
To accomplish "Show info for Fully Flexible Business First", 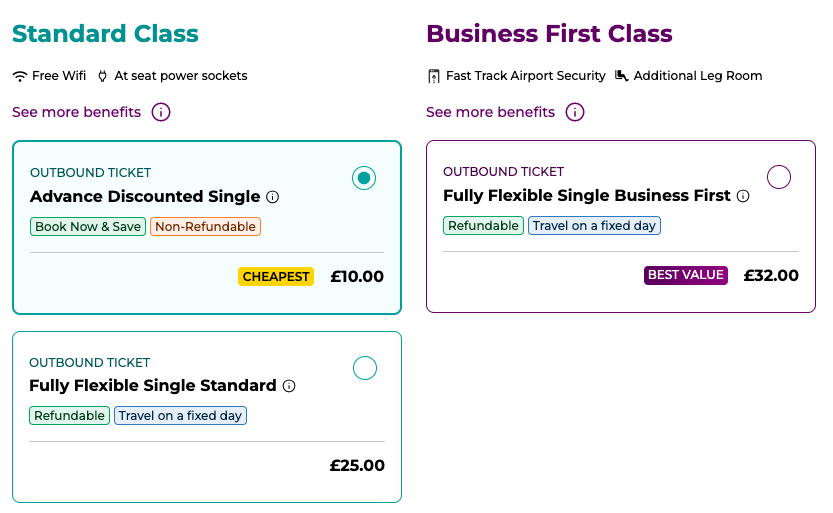I will [x=743, y=196].
